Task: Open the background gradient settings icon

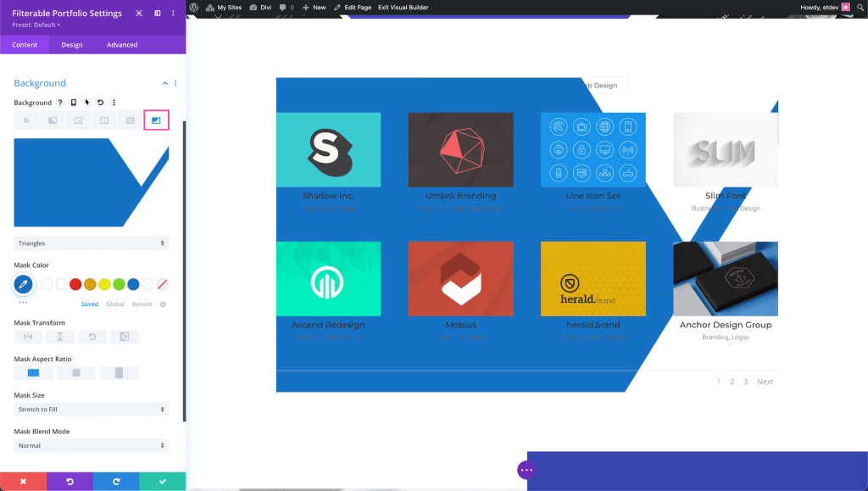Action: tap(51, 120)
